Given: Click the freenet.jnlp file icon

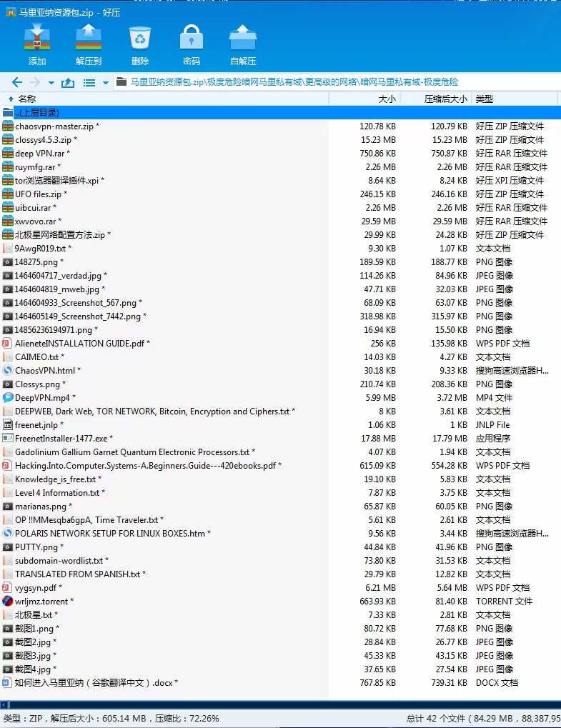Looking at the screenshot, I should (x=7, y=425).
